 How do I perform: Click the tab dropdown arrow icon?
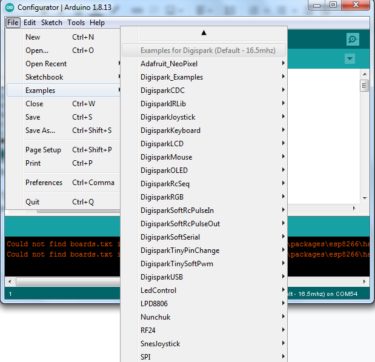[x=350, y=59]
